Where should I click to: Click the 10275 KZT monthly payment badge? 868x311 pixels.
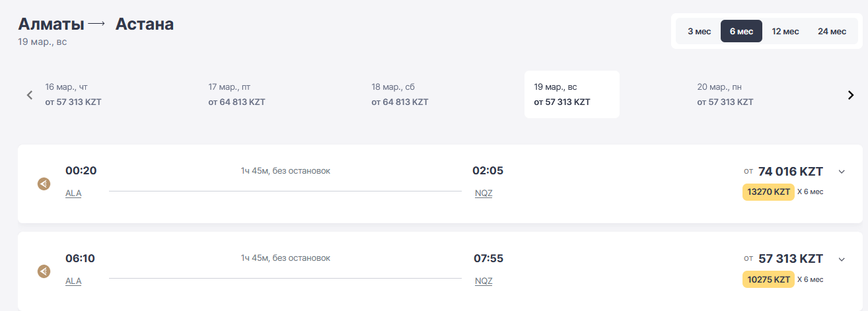(x=768, y=279)
